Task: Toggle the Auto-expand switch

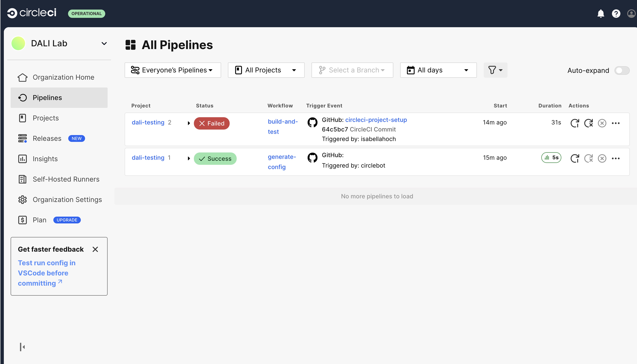Action: point(622,70)
